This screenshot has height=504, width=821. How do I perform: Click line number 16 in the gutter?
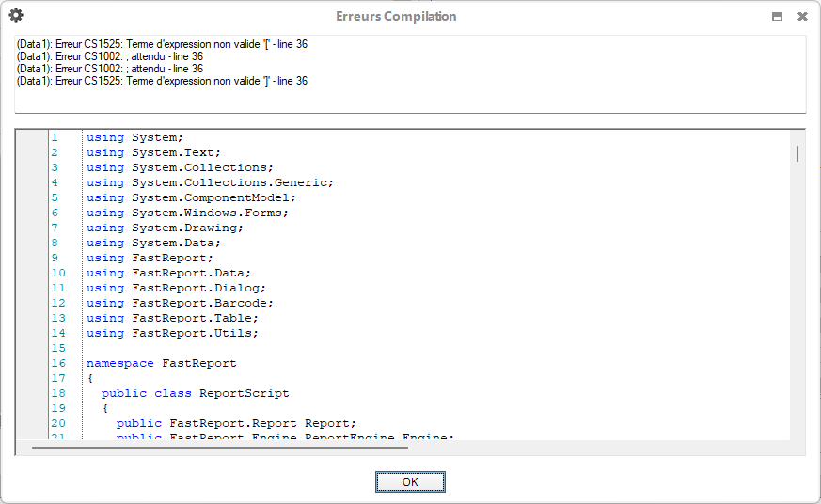[58, 363]
